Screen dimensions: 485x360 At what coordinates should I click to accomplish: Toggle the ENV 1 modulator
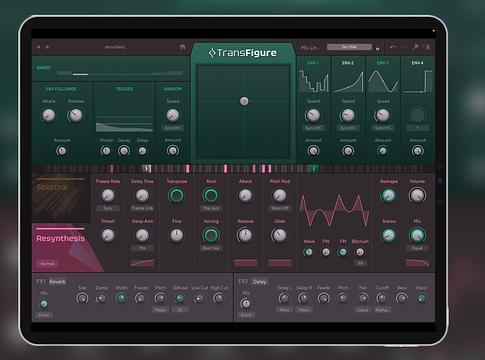pyautogui.click(x=313, y=63)
